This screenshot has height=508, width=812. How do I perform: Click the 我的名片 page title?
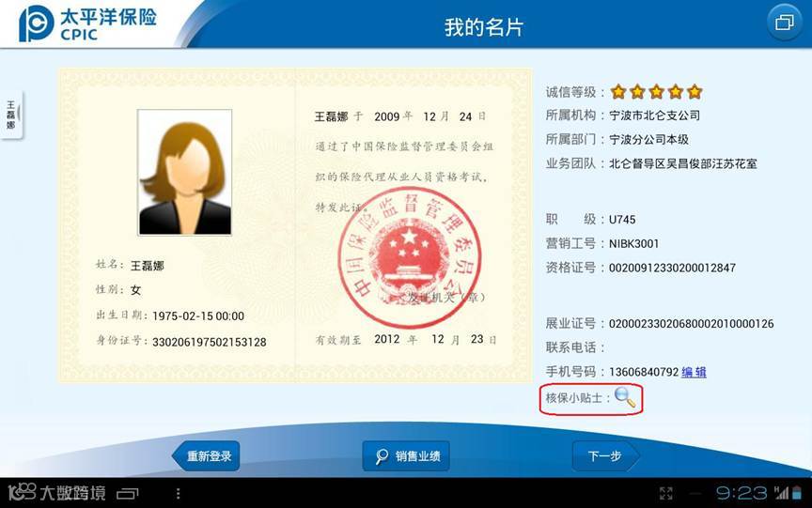pos(484,27)
